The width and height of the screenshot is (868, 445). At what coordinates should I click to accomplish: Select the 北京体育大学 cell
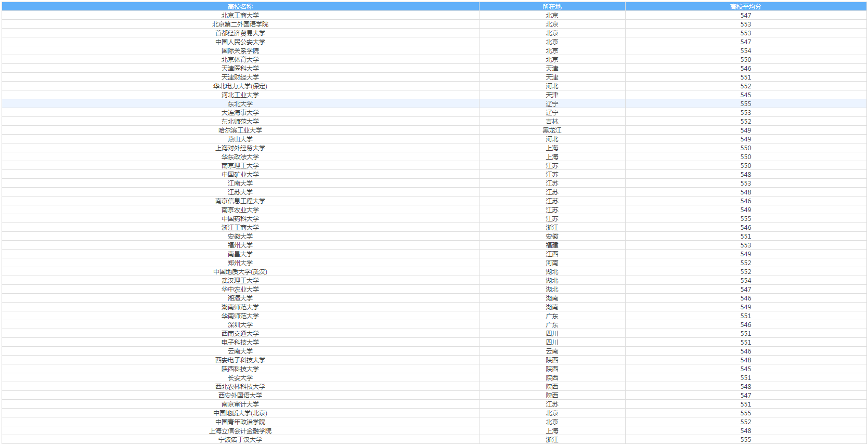240,60
